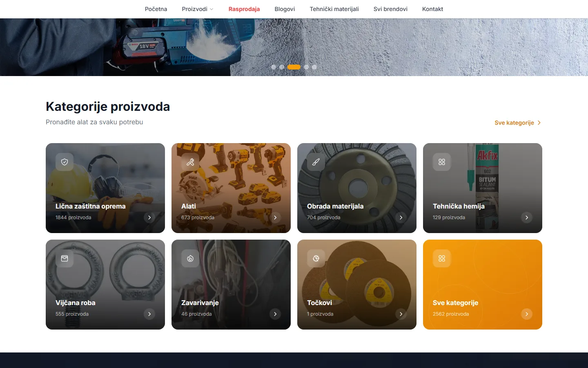
Task: Click the Vijčana roba card title
Action: 76,303
